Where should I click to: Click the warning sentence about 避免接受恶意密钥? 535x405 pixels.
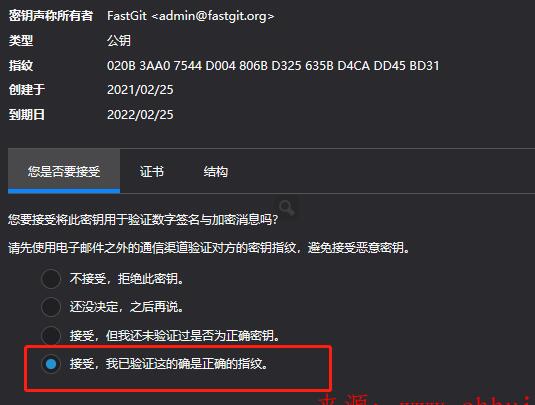[x=209, y=248]
